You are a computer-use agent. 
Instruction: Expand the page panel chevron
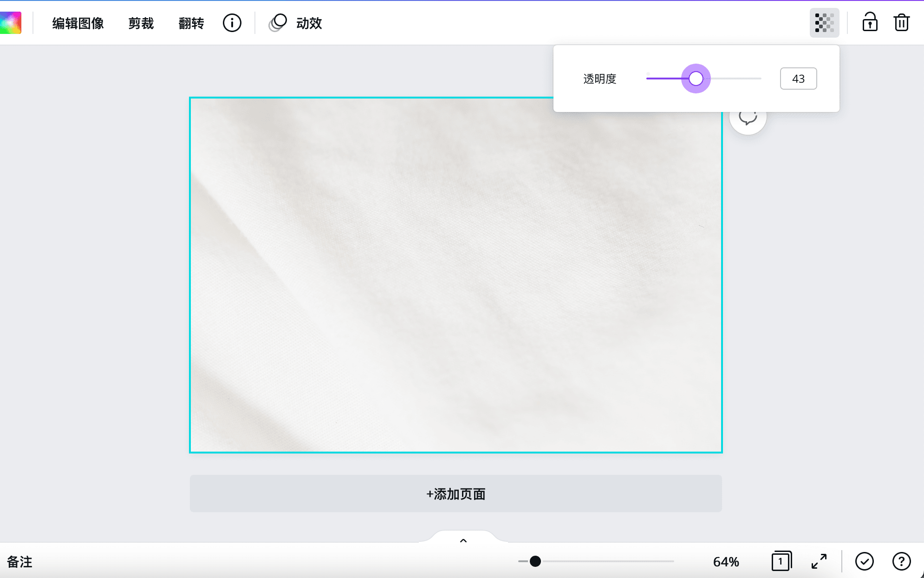463,540
